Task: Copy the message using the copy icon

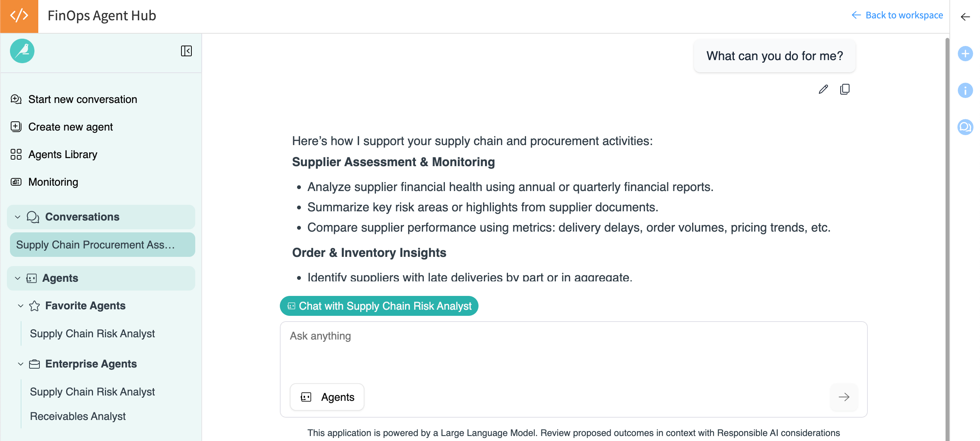Action: 845,89
